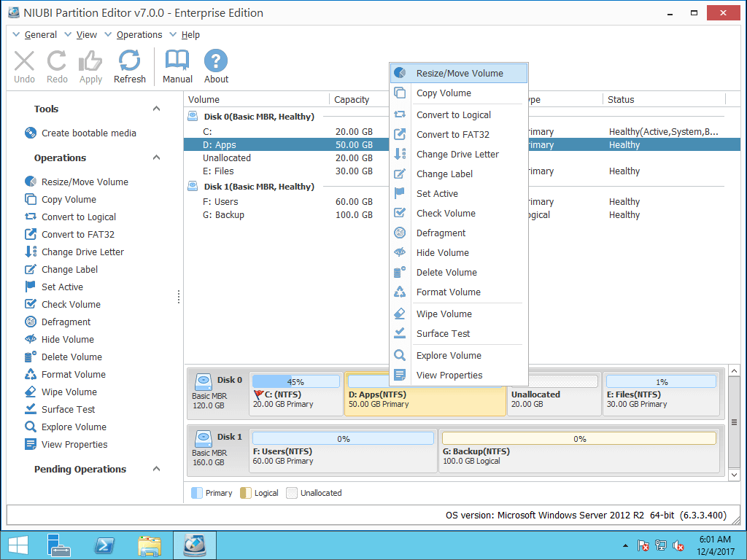Select Hide Volume in left sidebar
Viewport: 747px width, 560px height.
coord(60,339)
